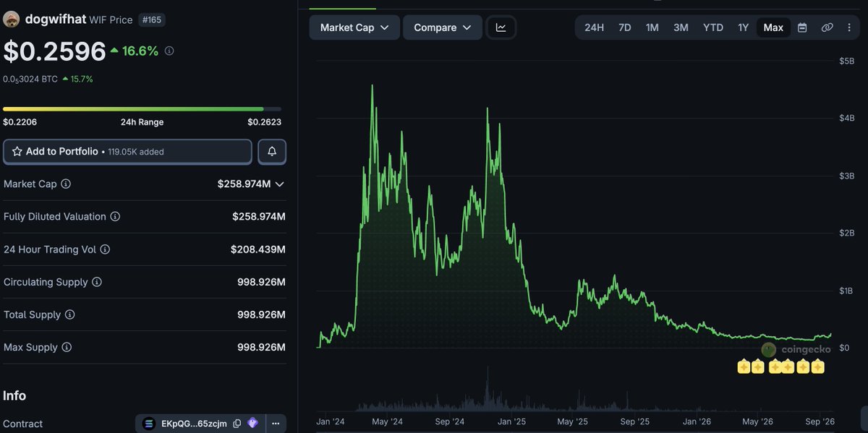Open the Market Cap chart dropdown
The height and width of the screenshot is (433, 868).
click(354, 27)
